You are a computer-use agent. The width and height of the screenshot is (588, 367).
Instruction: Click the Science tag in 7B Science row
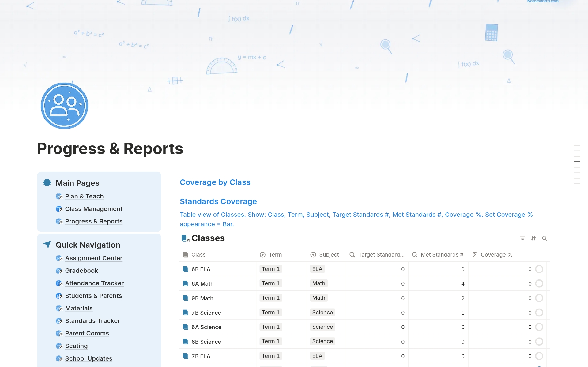pyautogui.click(x=322, y=313)
